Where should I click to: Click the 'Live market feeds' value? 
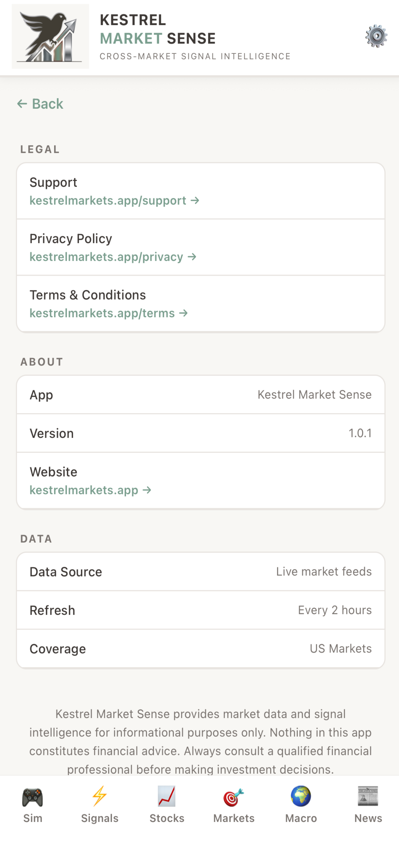click(324, 571)
